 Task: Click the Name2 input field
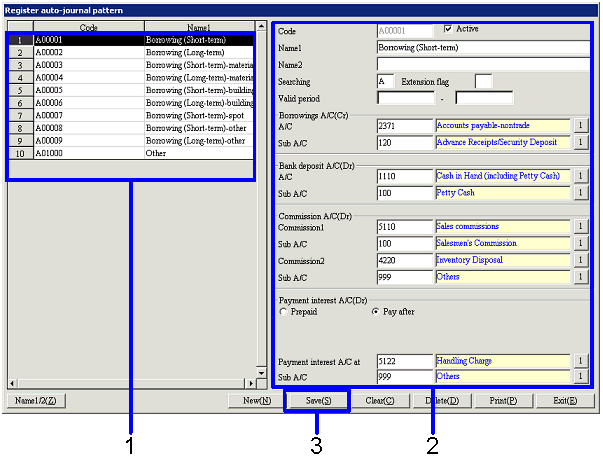tap(483, 63)
